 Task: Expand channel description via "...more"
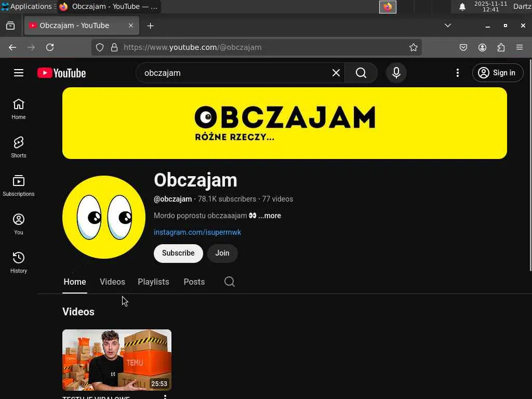click(x=270, y=216)
